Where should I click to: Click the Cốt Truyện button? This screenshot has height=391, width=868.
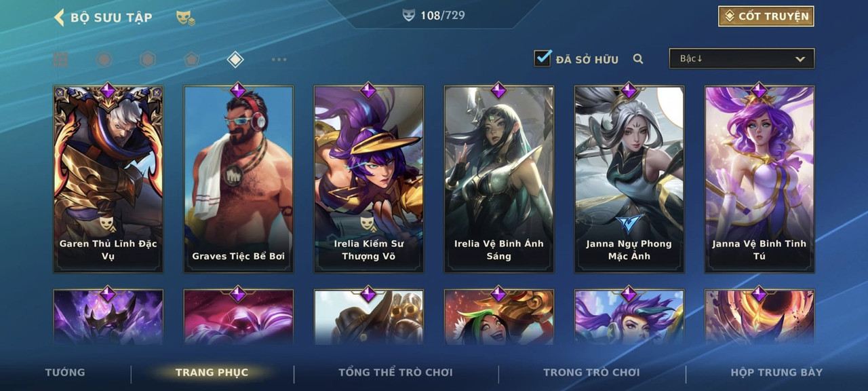pos(766,16)
